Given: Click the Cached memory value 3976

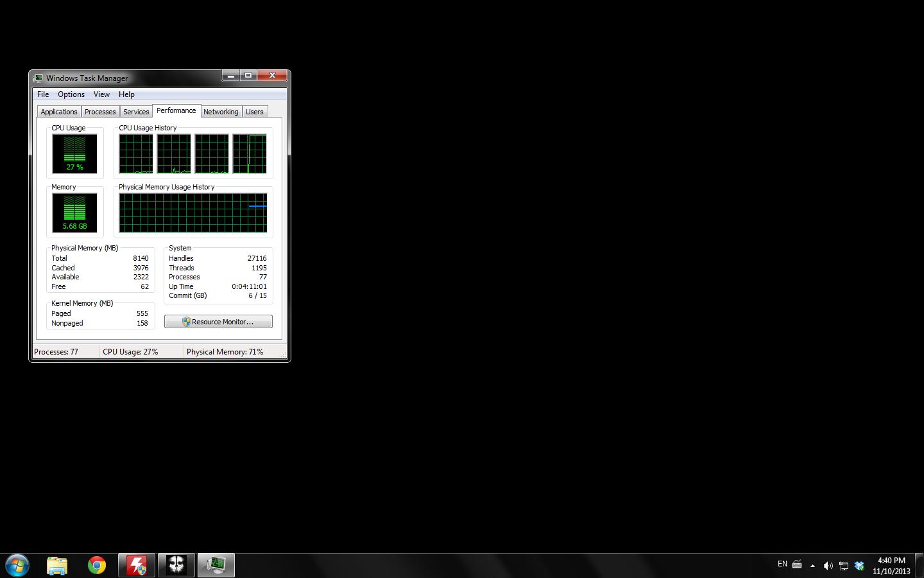Looking at the screenshot, I should [141, 268].
